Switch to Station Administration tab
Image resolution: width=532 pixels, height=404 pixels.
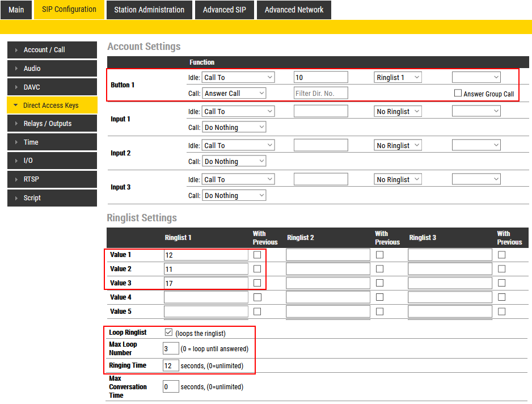point(149,10)
